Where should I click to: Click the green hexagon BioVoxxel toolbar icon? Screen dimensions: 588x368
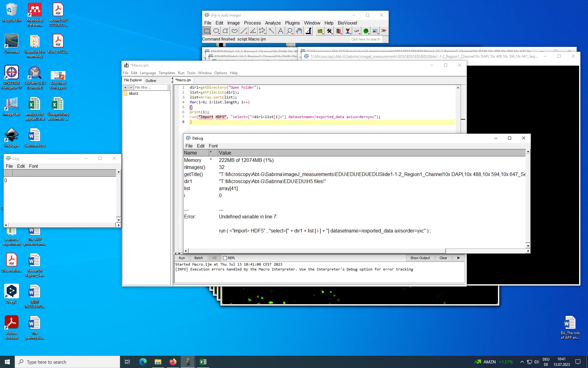pyautogui.click(x=366, y=31)
